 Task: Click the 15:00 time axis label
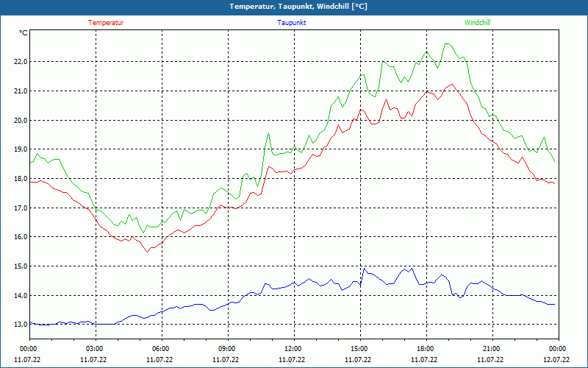pos(360,349)
